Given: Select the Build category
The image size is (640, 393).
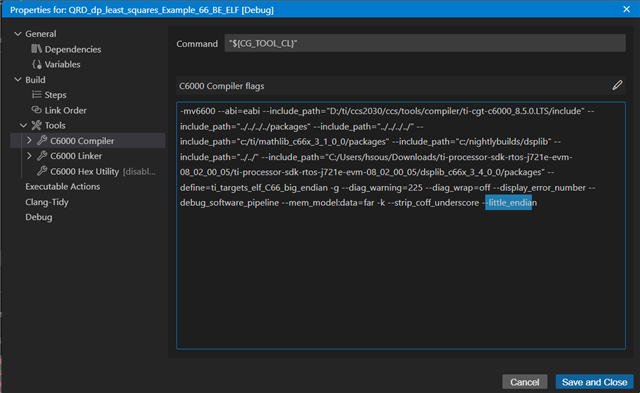Looking at the screenshot, I should (x=35, y=80).
